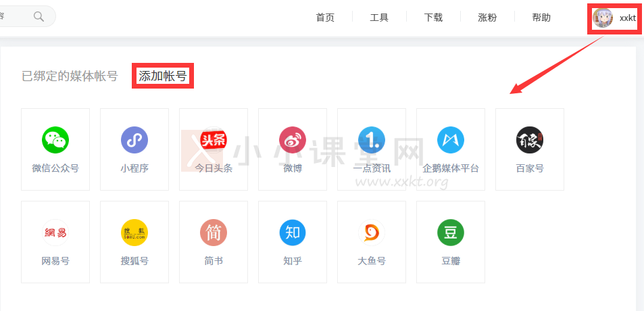Click the 小程序 label text
The height and width of the screenshot is (311, 644).
(134, 168)
